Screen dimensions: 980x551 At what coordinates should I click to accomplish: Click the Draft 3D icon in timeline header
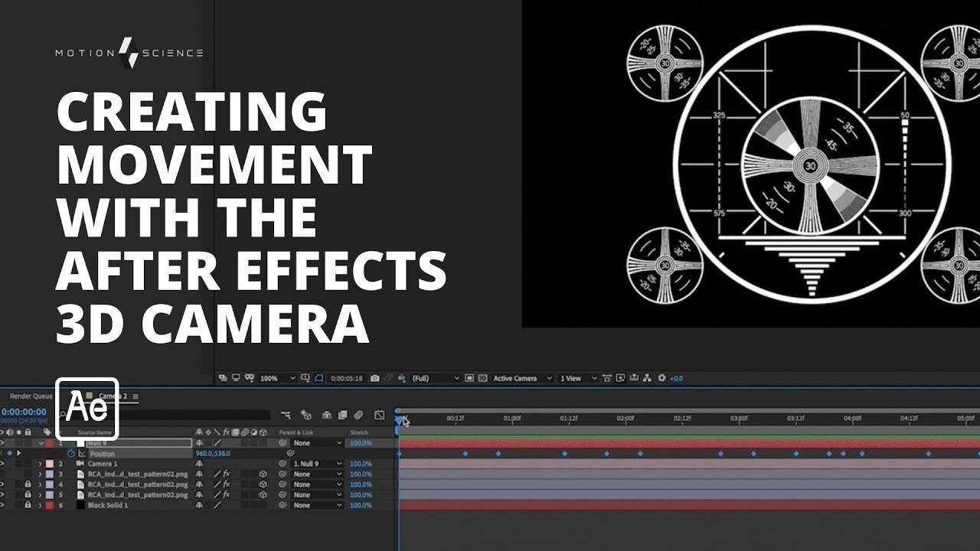[305, 415]
